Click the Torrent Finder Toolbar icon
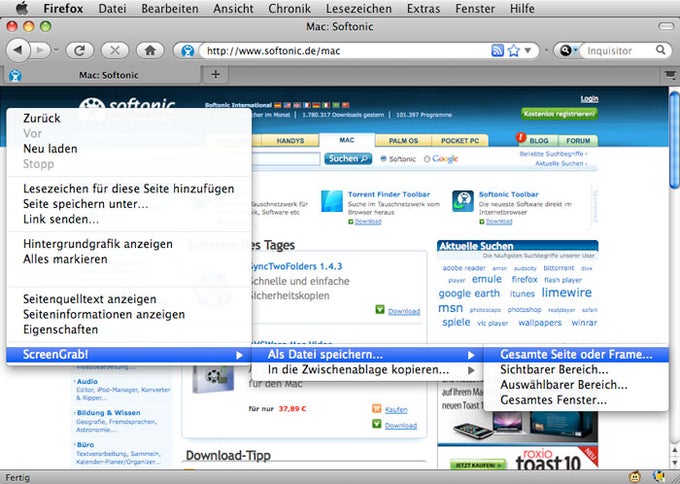The width and height of the screenshot is (680, 484). (332, 201)
